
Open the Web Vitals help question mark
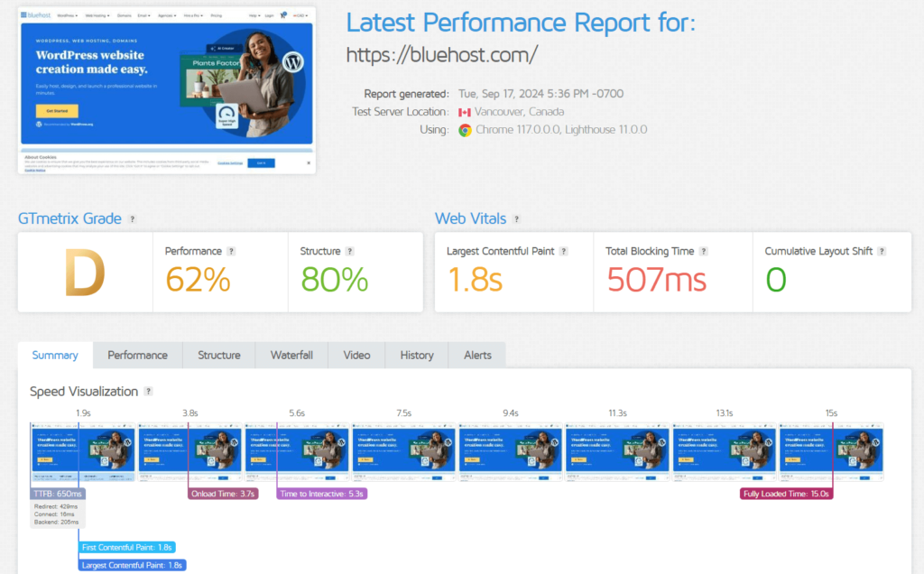coord(517,219)
